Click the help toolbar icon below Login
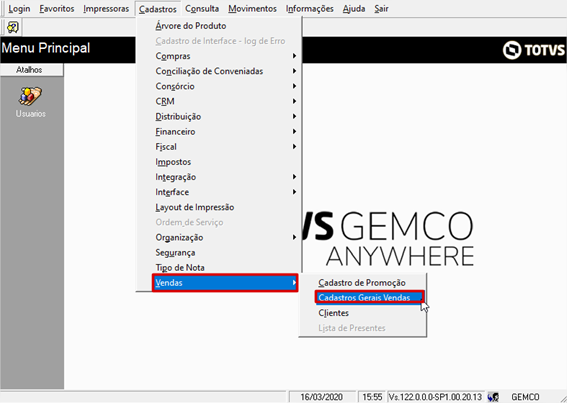567x403 pixels. (x=13, y=27)
